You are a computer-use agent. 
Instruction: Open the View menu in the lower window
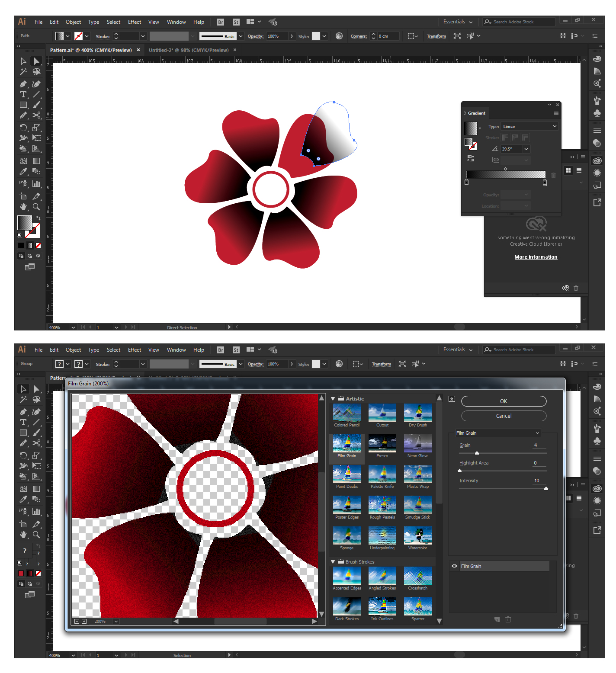pyautogui.click(x=154, y=350)
